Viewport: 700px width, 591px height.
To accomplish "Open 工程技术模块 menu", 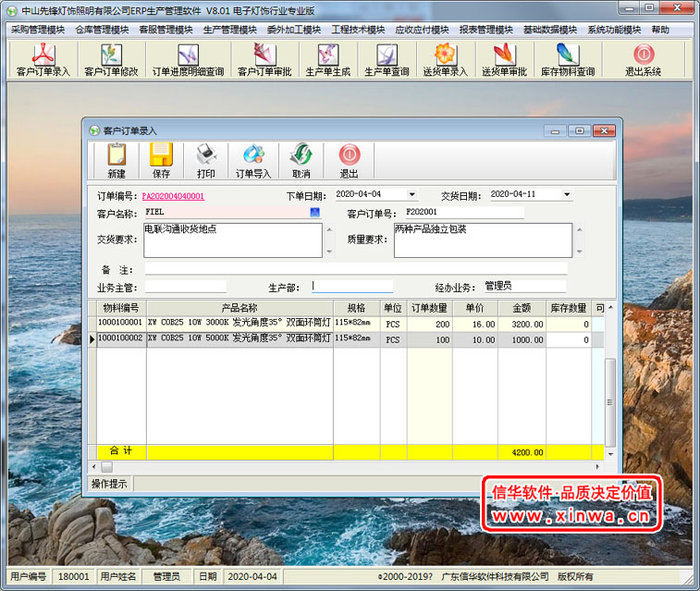I will coord(358,30).
